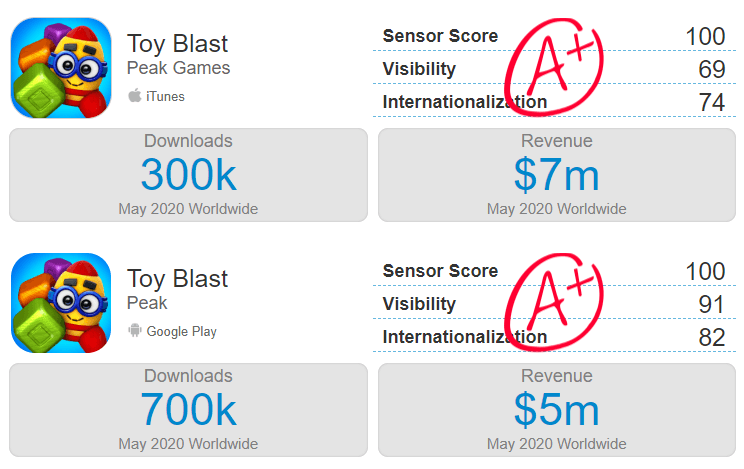Image resolution: width=744 pixels, height=469 pixels.
Task: Click the iTunes Sensor Score label
Action: [440, 36]
